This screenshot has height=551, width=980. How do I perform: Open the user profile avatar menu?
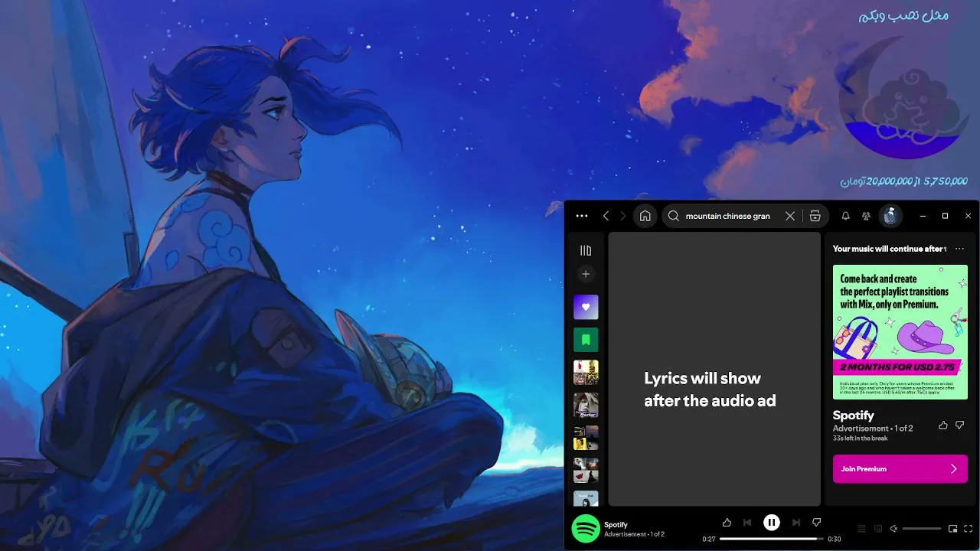pyautogui.click(x=890, y=216)
